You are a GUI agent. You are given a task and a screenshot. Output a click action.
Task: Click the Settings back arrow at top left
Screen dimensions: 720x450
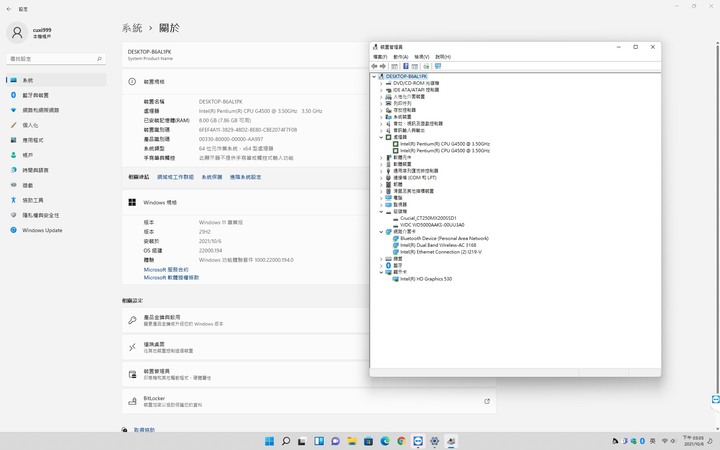[x=9, y=9]
